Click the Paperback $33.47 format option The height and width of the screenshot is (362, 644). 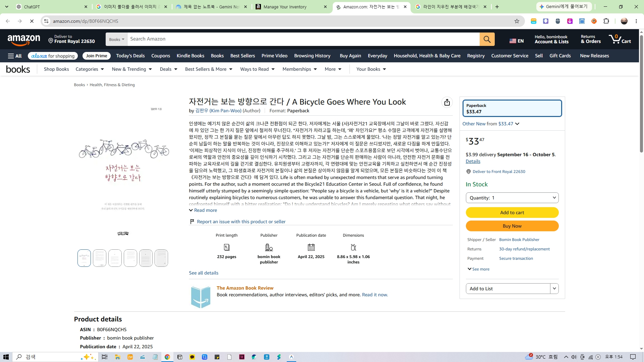[x=512, y=108]
